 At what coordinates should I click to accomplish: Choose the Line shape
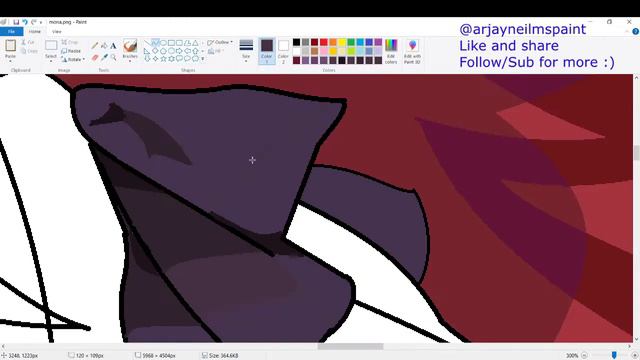(x=147, y=43)
